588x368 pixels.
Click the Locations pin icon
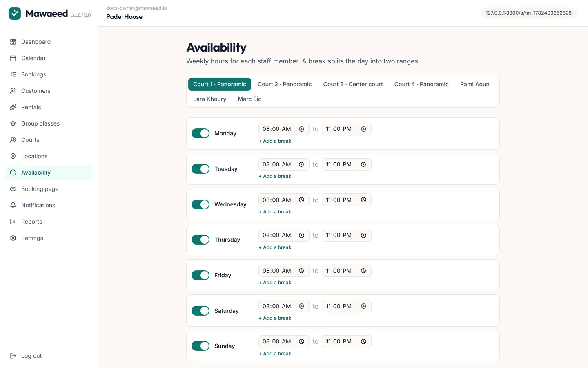pos(13,156)
